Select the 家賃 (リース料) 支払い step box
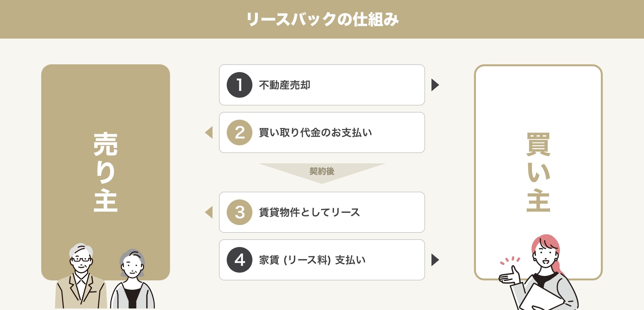The image size is (644, 310). pos(322,260)
